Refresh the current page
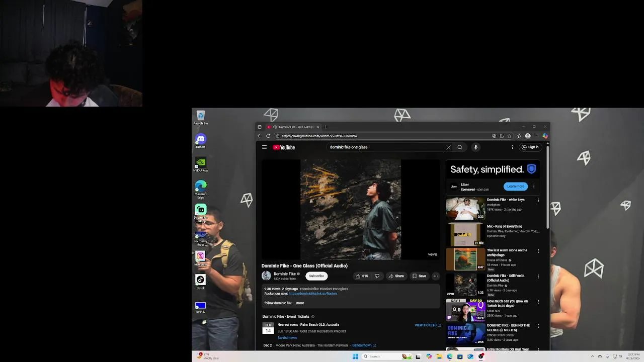This screenshot has height=362, width=644. 268,136
